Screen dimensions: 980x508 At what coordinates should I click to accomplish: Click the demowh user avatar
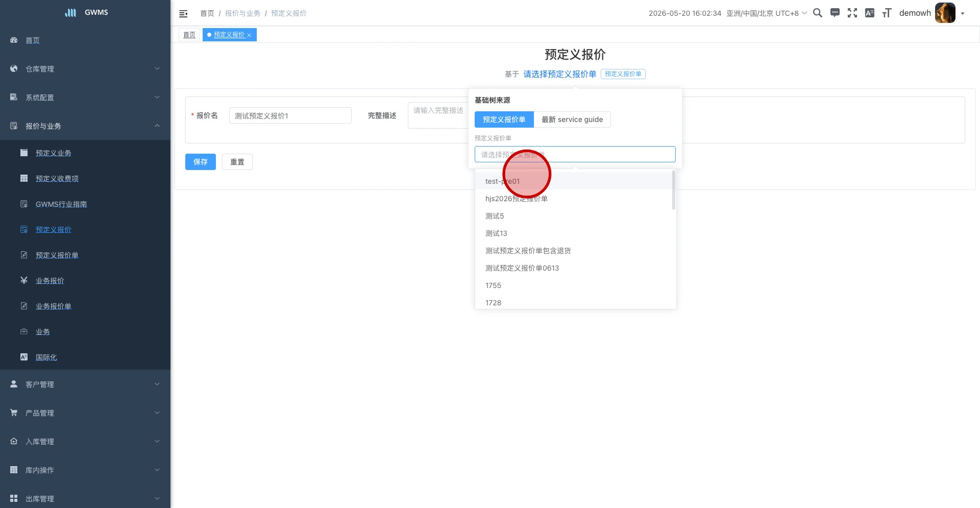(945, 13)
